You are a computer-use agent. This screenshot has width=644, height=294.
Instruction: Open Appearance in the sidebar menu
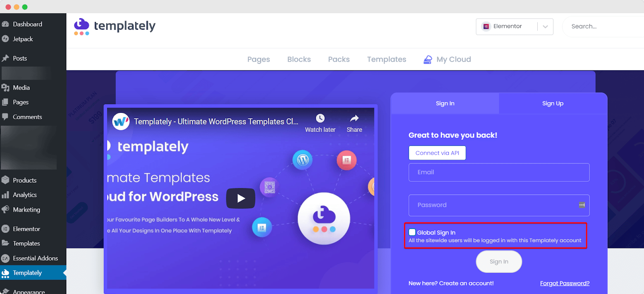tap(29, 291)
